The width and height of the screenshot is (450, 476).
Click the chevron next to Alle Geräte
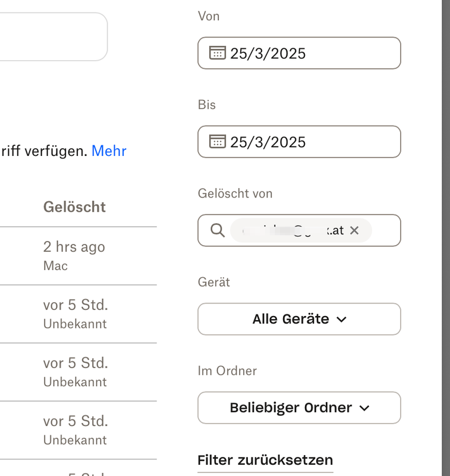[x=341, y=320]
